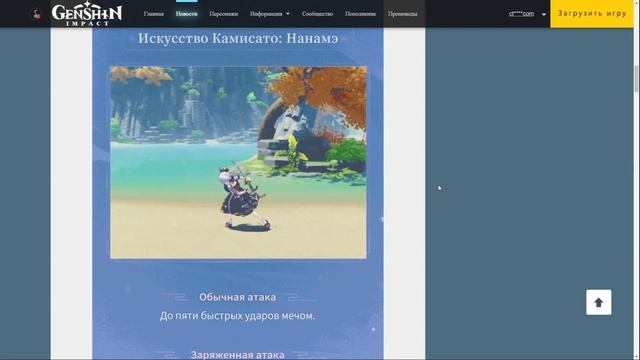
Task: Open the Сообщество section
Action: (317, 14)
